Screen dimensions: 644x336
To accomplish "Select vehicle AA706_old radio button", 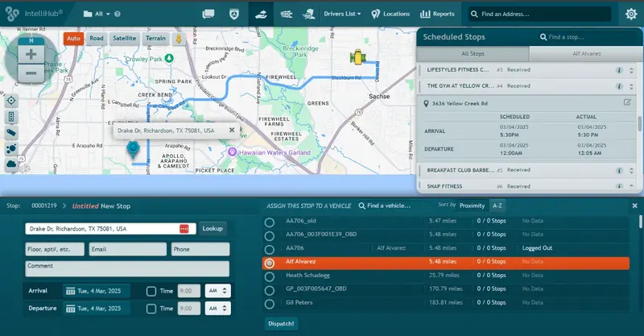I will (x=270, y=222).
